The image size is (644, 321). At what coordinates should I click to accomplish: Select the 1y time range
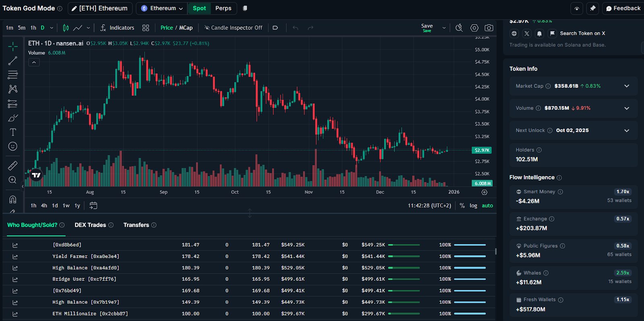(77, 205)
